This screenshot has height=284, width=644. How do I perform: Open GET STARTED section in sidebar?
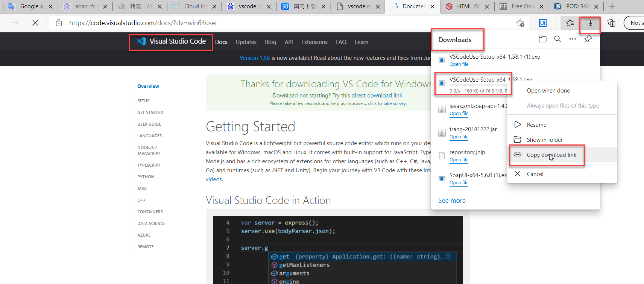pyautogui.click(x=150, y=112)
